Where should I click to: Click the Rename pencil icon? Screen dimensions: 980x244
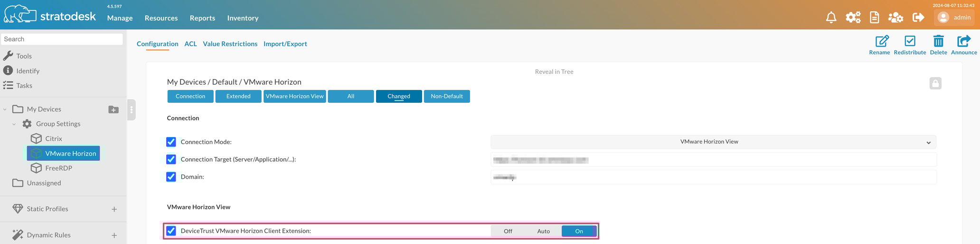click(x=882, y=41)
